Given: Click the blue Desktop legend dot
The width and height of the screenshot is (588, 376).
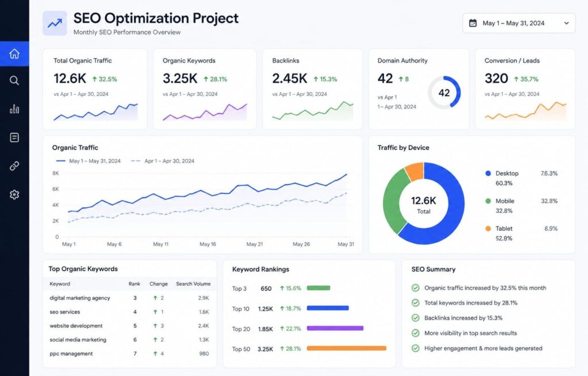Looking at the screenshot, I should coord(488,173).
